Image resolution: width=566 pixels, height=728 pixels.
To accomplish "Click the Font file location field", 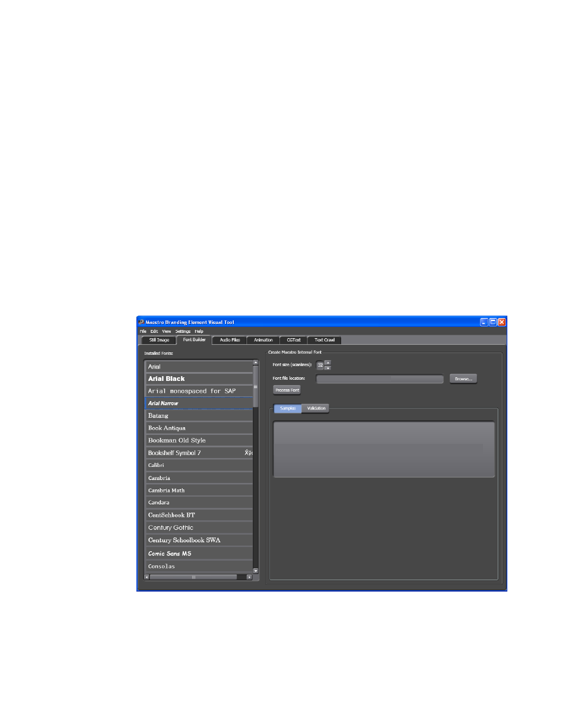I will coord(380,379).
